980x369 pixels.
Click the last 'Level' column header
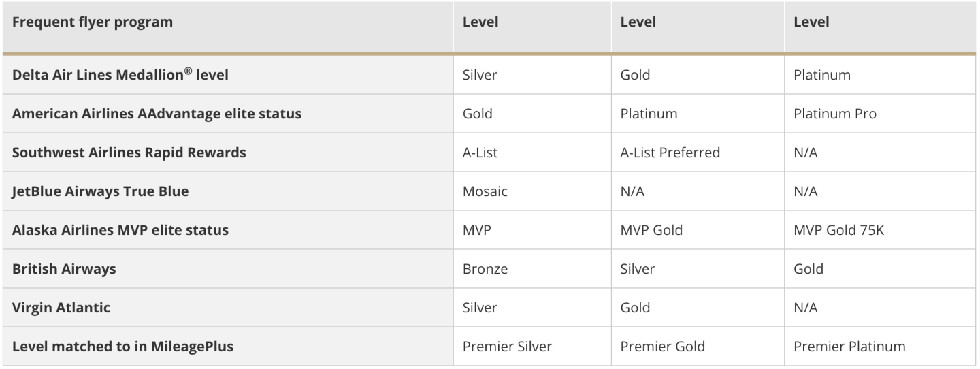pos(811,22)
